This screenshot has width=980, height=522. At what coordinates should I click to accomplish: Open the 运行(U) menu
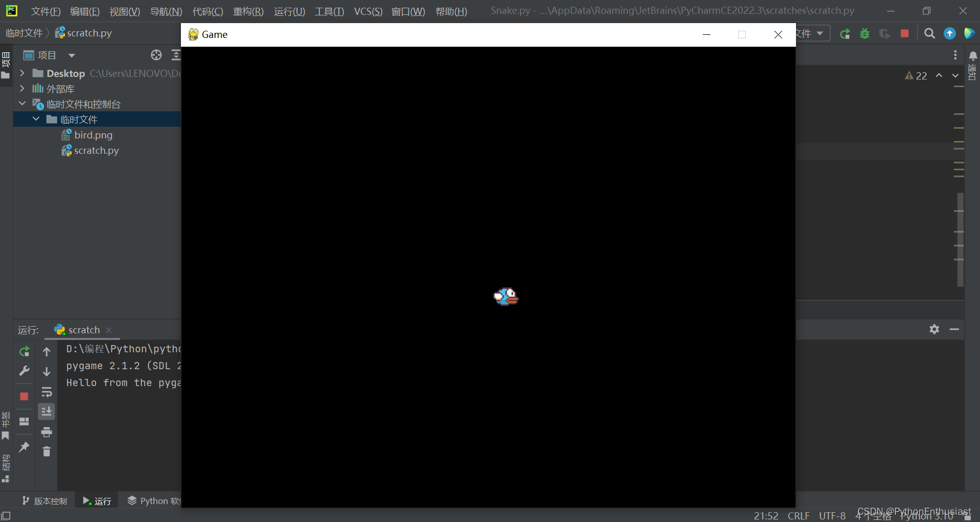[289, 11]
